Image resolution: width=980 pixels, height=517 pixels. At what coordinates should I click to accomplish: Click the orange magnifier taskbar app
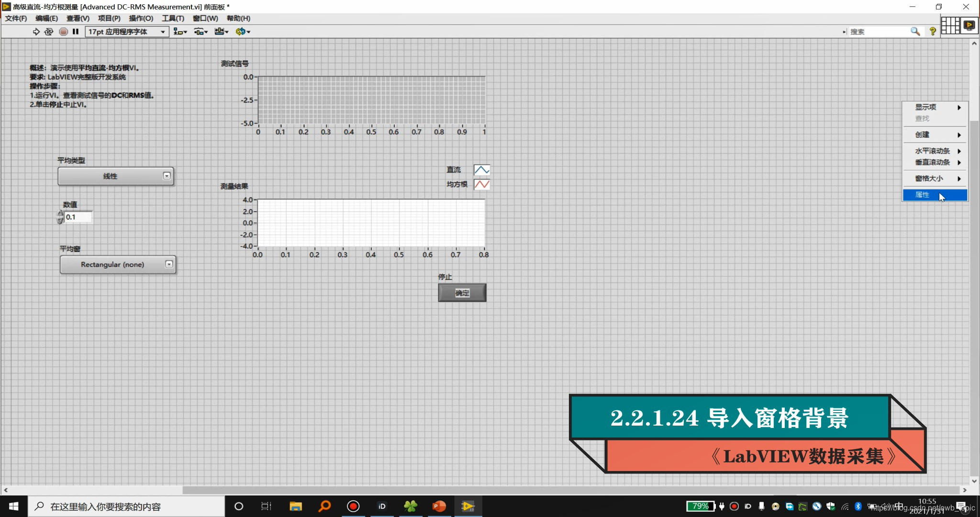pyautogui.click(x=324, y=506)
